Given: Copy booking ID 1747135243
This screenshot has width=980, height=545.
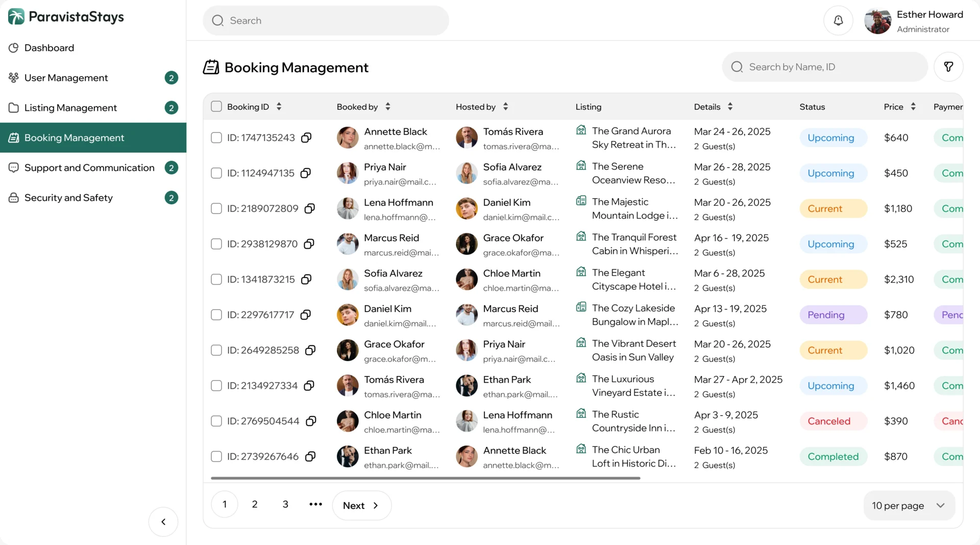Looking at the screenshot, I should (x=306, y=138).
